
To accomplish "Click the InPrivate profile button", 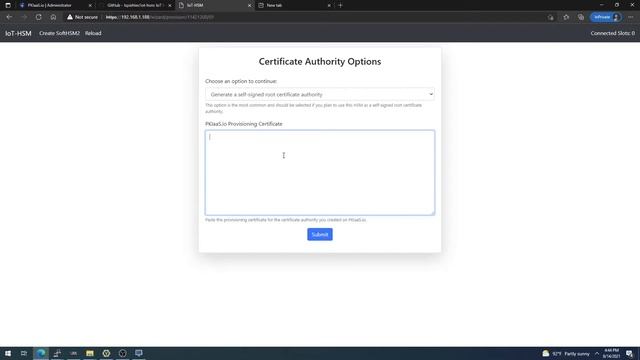I will (x=606, y=17).
